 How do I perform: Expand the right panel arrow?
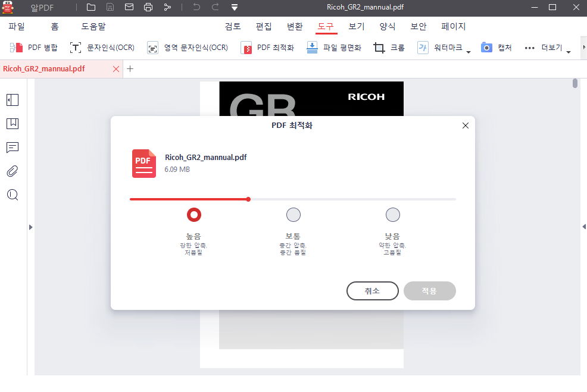click(x=584, y=227)
